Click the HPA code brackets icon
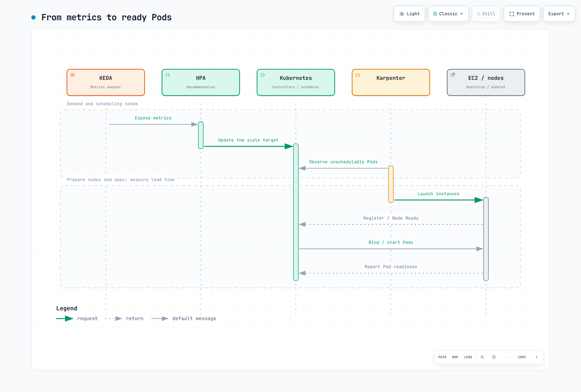Image resolution: width=581 pixels, height=392 pixels. pyautogui.click(x=168, y=75)
